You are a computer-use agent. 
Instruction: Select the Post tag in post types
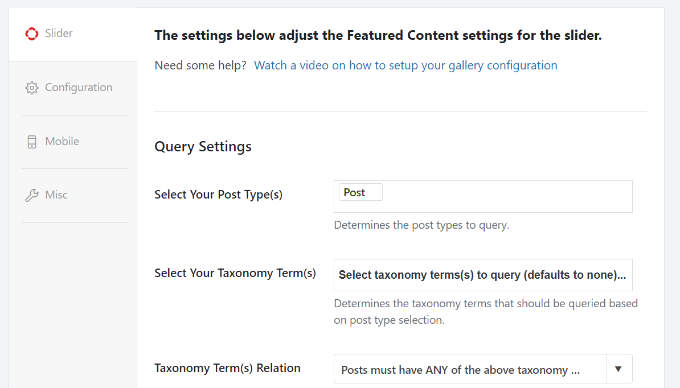360,192
